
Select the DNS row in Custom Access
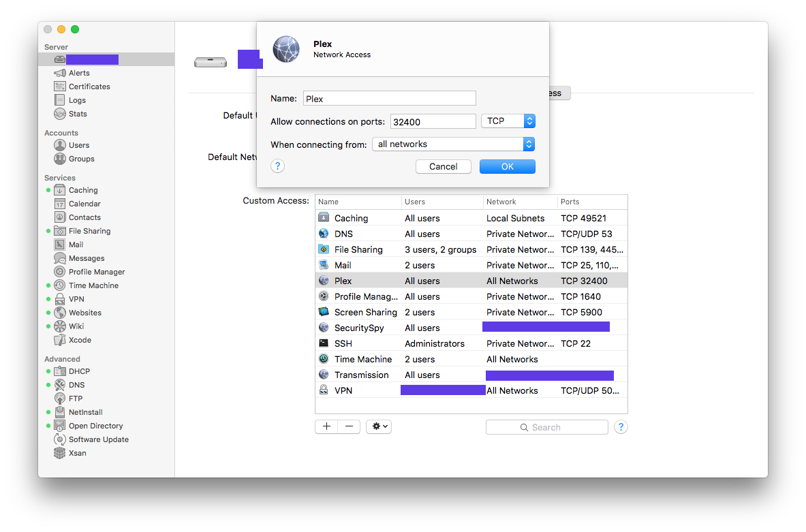471,234
